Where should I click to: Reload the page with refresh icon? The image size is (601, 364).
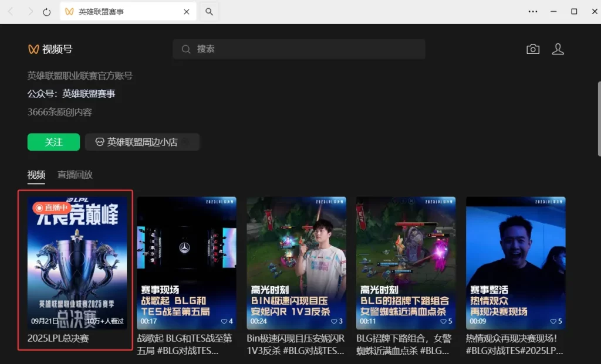(47, 12)
